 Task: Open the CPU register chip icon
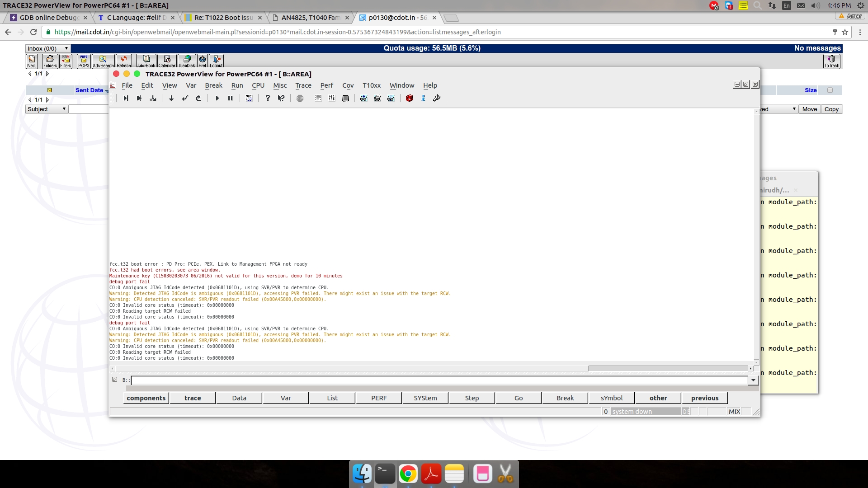pos(345,98)
